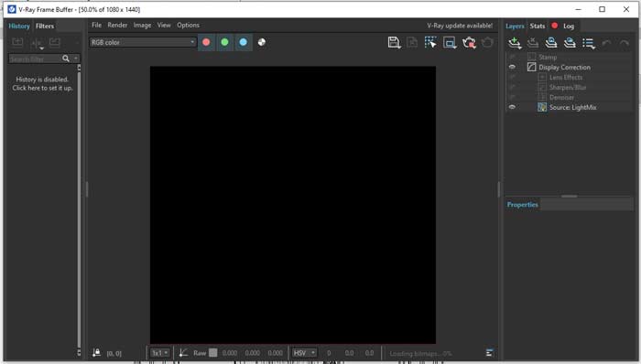This screenshot has height=364, width=641.
Task: Toggle visibility of Denoiser layer
Action: click(512, 97)
